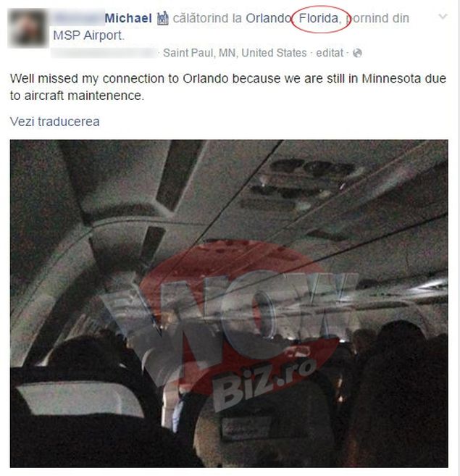Click the 'călătorind la' text
This screenshot has height=476, width=460.
pos(208,18)
